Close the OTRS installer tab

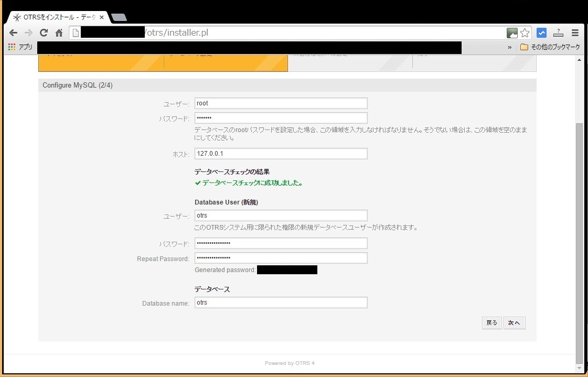102,17
